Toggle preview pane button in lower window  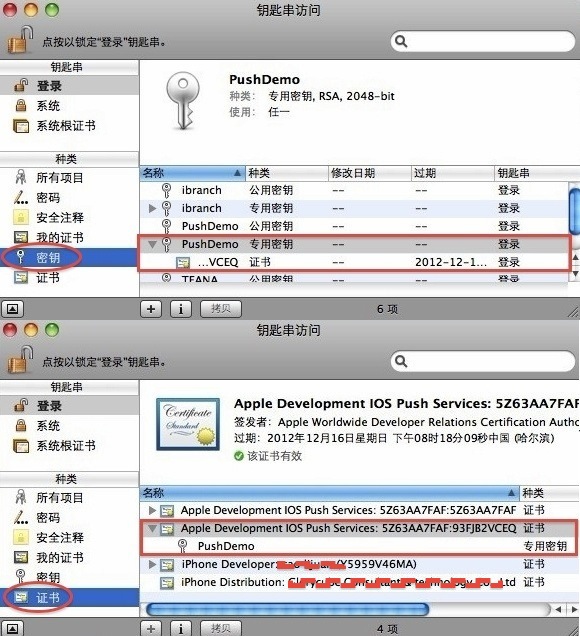(13, 628)
